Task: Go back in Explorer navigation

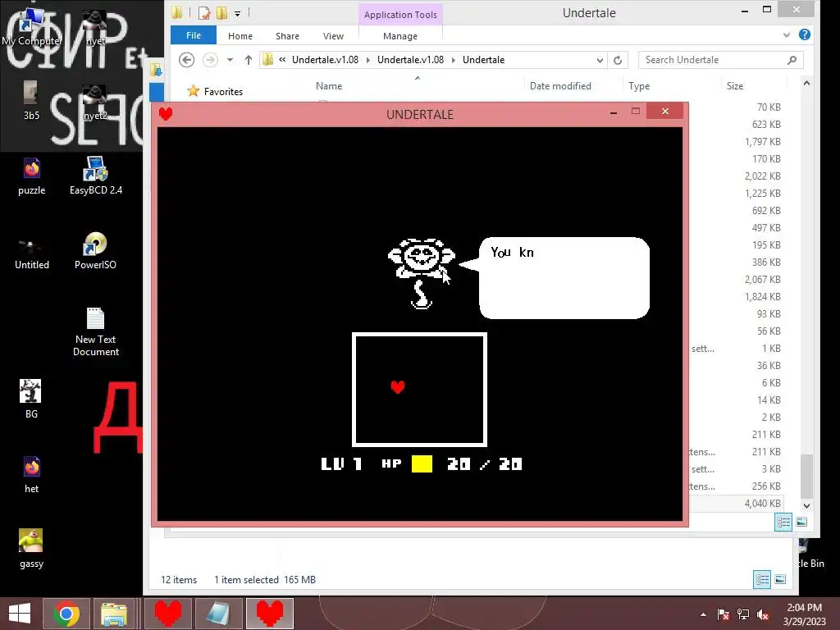Action: click(186, 59)
